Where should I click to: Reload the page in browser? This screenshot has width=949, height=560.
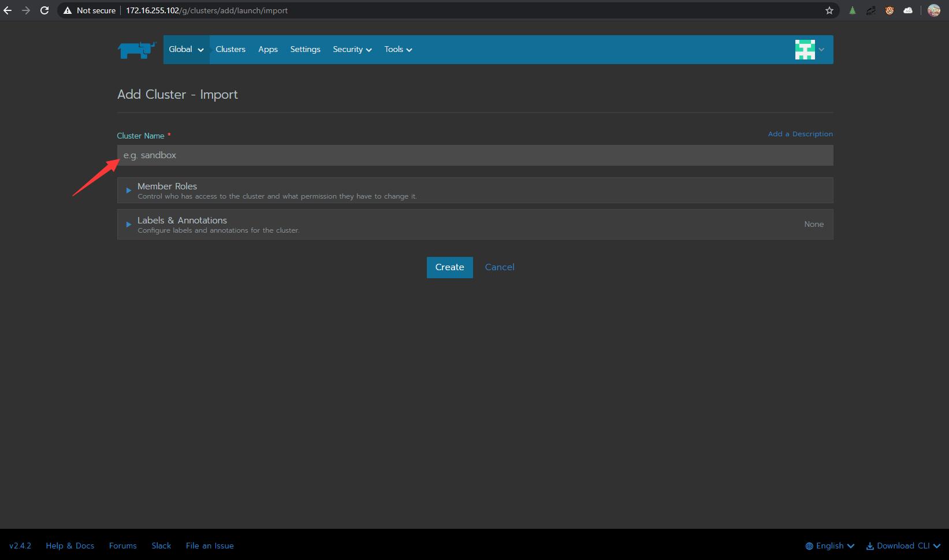(x=44, y=10)
